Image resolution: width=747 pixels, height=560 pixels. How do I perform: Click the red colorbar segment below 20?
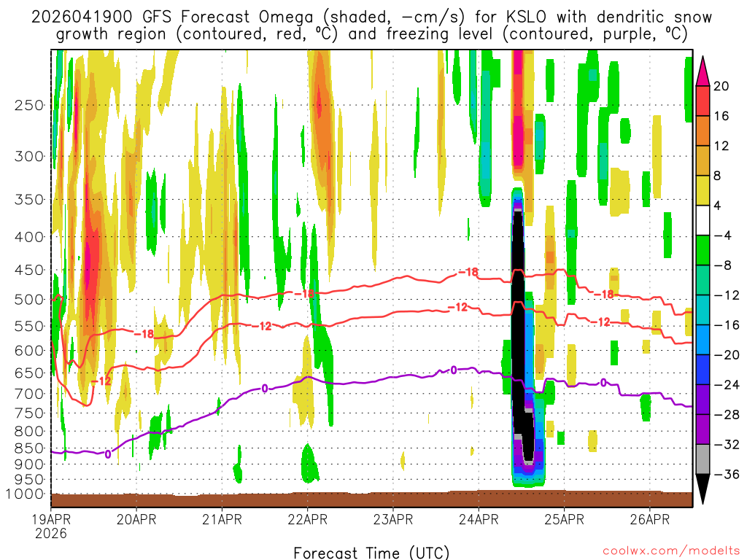(x=703, y=101)
